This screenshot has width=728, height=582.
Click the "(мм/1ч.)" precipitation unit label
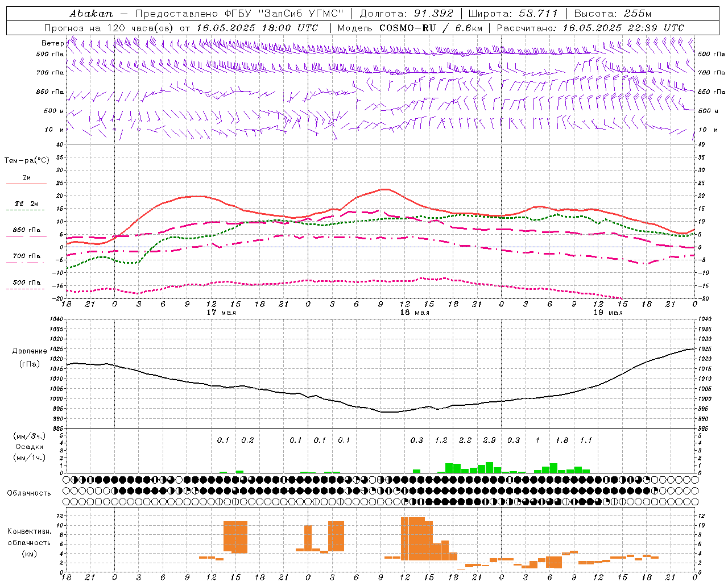coord(30,458)
